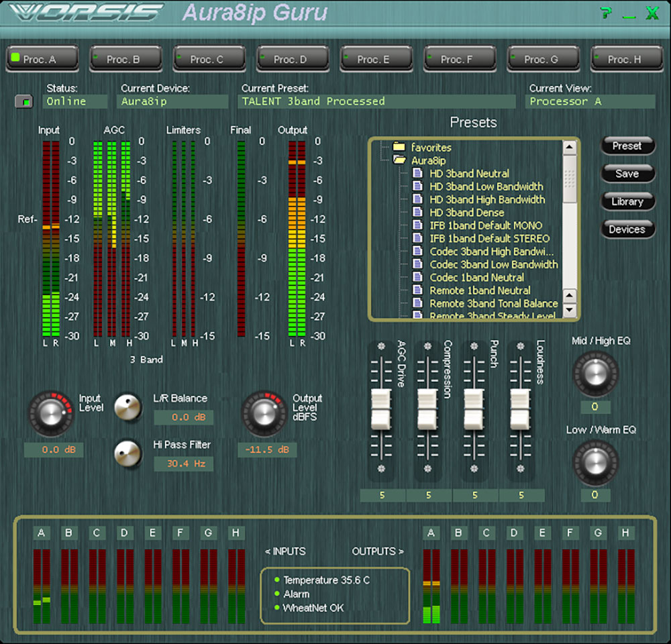Image resolution: width=671 pixels, height=644 pixels.
Task: Click the Output Level dBFS knob
Action: pyautogui.click(x=264, y=413)
